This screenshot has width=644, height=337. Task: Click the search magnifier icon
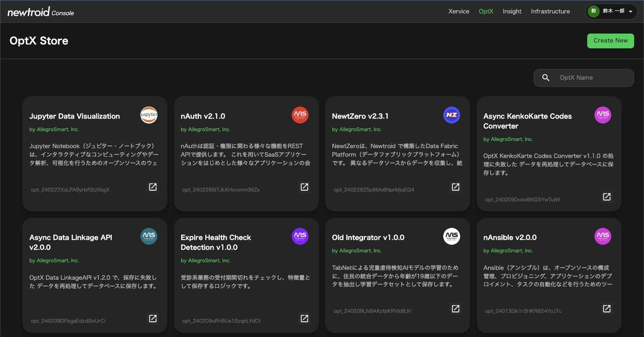(546, 78)
